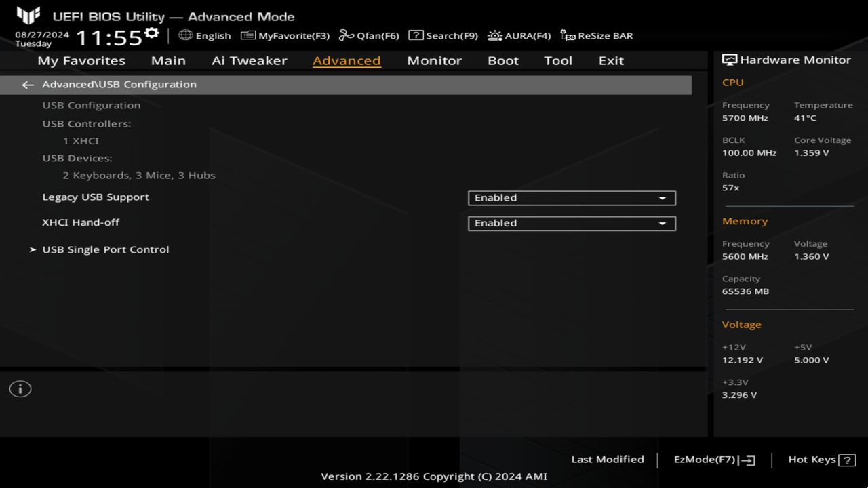Click the Advanced\USB Configuration breadcrumb
Viewport: 868px width, 488px height.
click(x=119, y=85)
